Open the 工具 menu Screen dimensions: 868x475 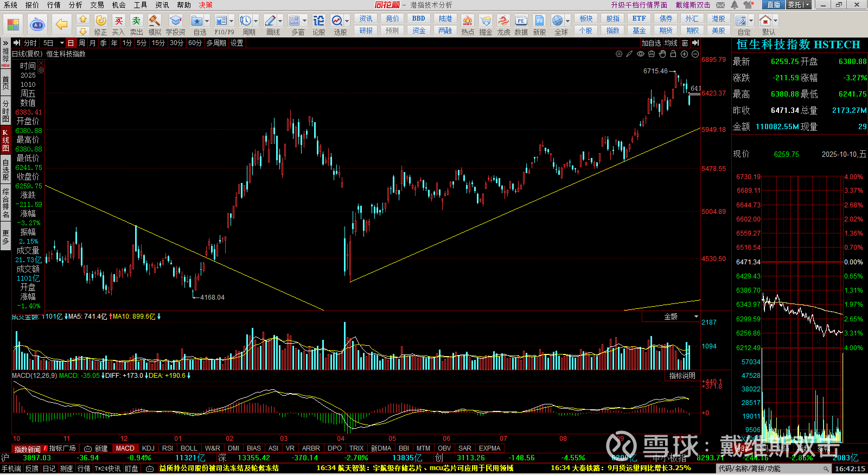point(141,5)
